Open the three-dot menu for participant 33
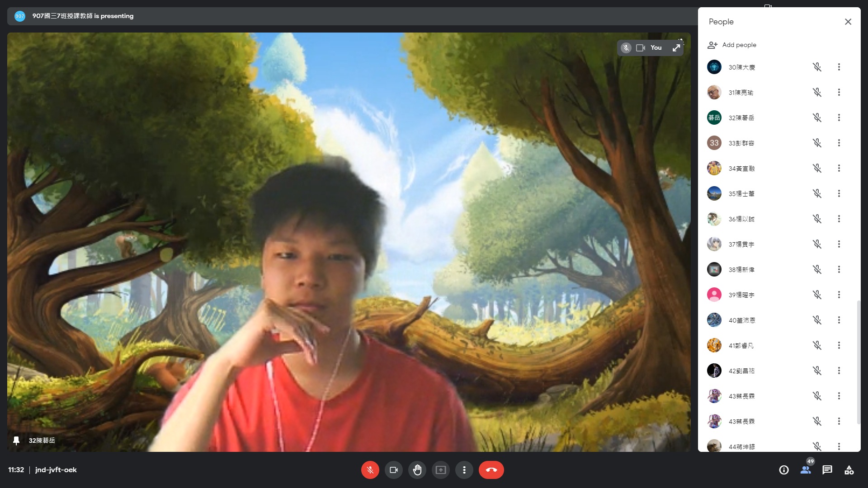 click(839, 143)
